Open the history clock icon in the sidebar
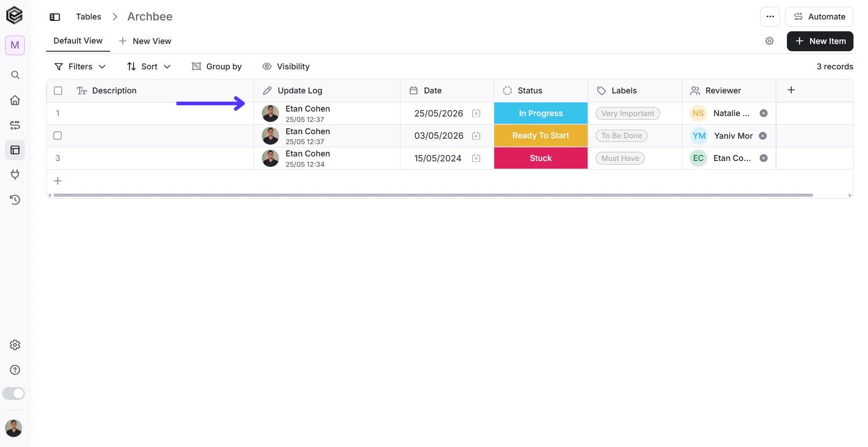The width and height of the screenshot is (868, 447). [15, 200]
